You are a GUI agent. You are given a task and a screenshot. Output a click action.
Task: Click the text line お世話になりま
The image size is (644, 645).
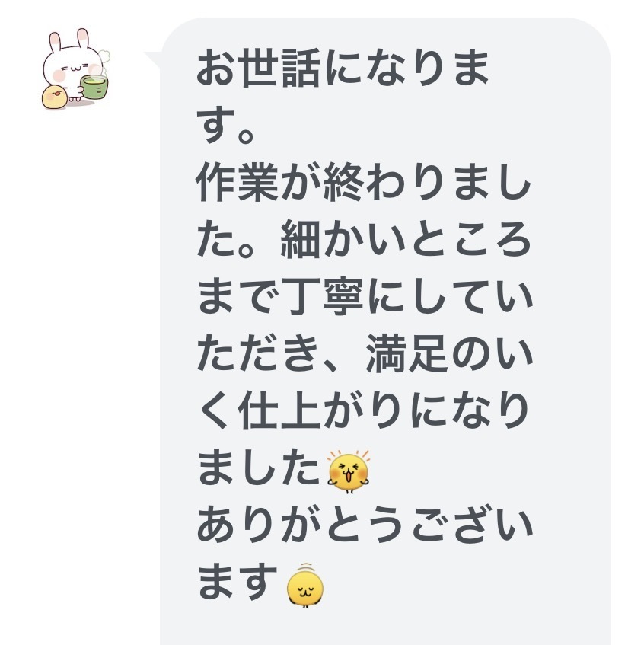click(x=343, y=68)
